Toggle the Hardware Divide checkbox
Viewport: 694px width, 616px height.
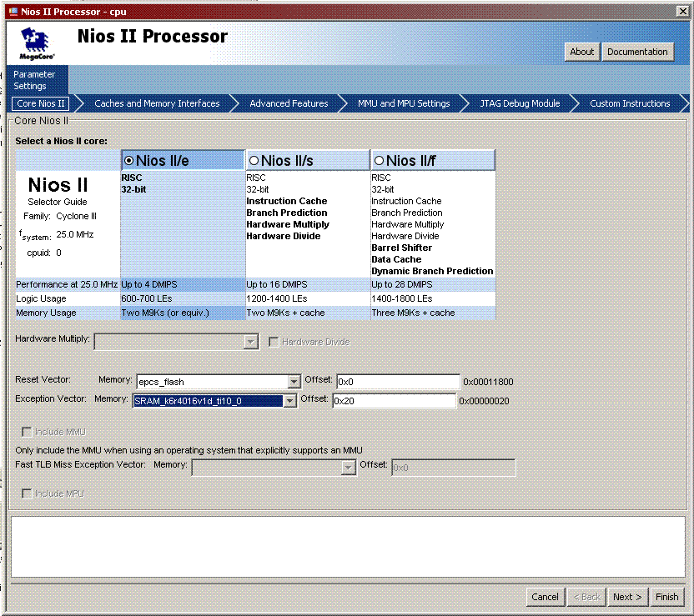click(x=274, y=342)
